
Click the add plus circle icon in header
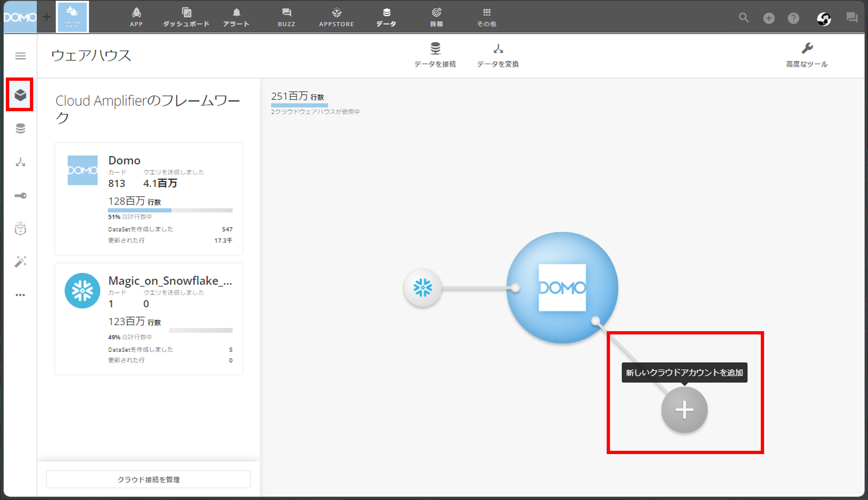(769, 18)
